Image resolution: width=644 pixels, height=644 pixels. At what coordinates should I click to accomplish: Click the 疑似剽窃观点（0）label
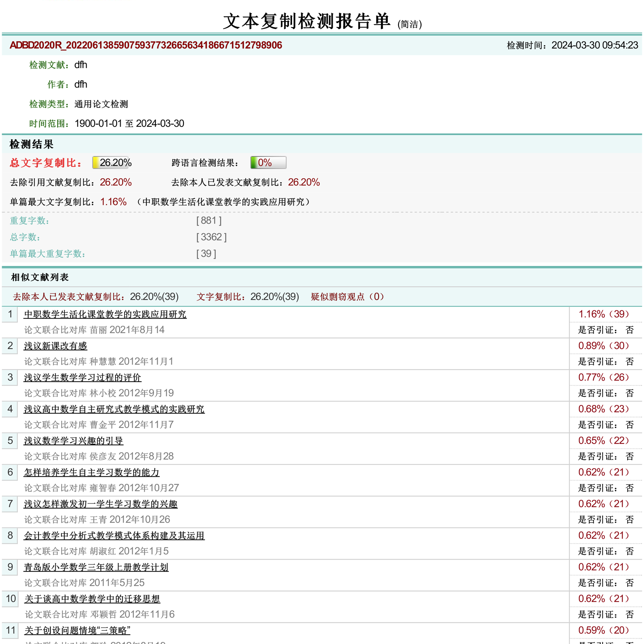348,297
